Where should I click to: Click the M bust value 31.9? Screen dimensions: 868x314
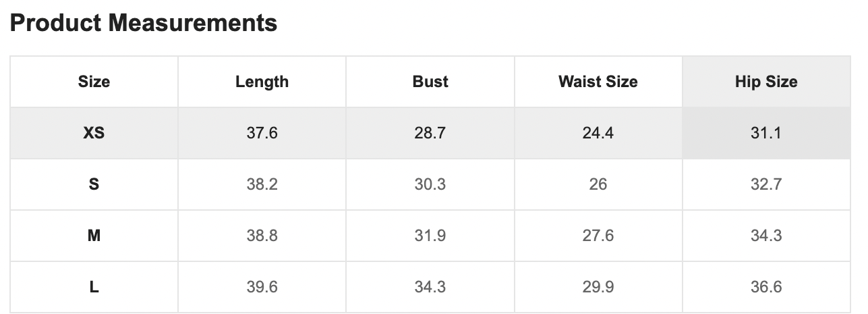pyautogui.click(x=430, y=236)
